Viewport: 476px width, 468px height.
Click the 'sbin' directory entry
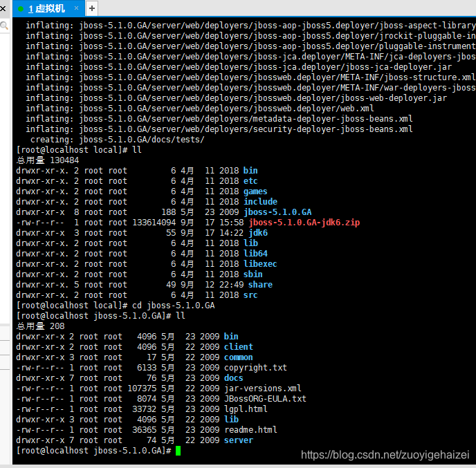tap(253, 274)
